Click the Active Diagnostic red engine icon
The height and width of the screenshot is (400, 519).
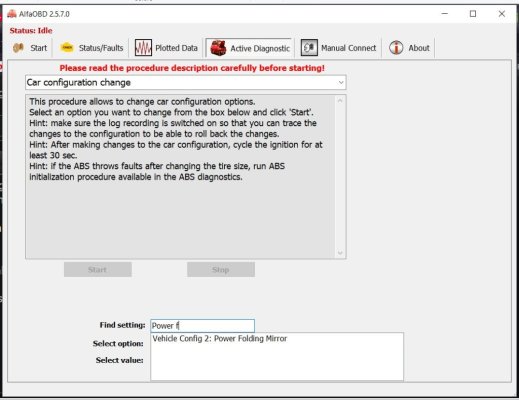[x=218, y=48]
